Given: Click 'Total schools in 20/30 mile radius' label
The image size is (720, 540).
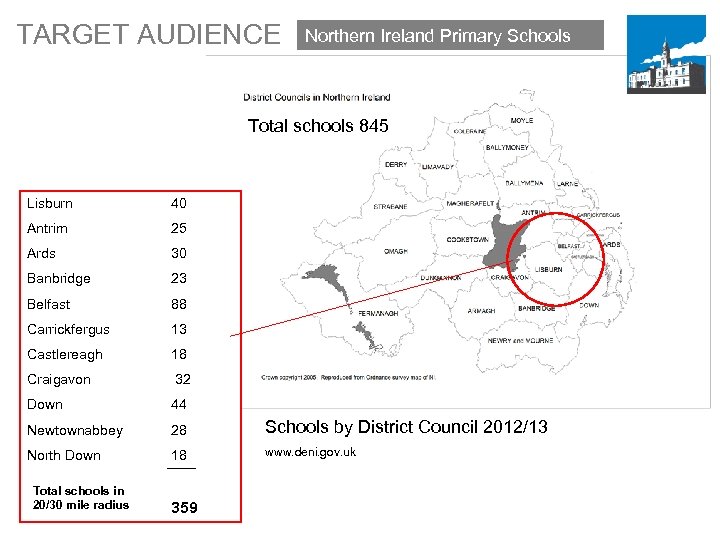Looking at the screenshot, I should click(81, 498).
